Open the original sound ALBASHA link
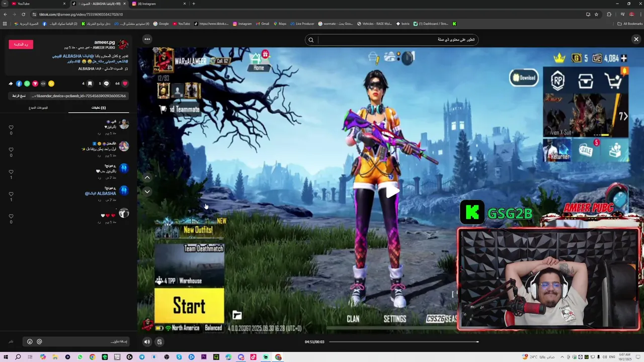 pyautogui.click(x=103, y=69)
